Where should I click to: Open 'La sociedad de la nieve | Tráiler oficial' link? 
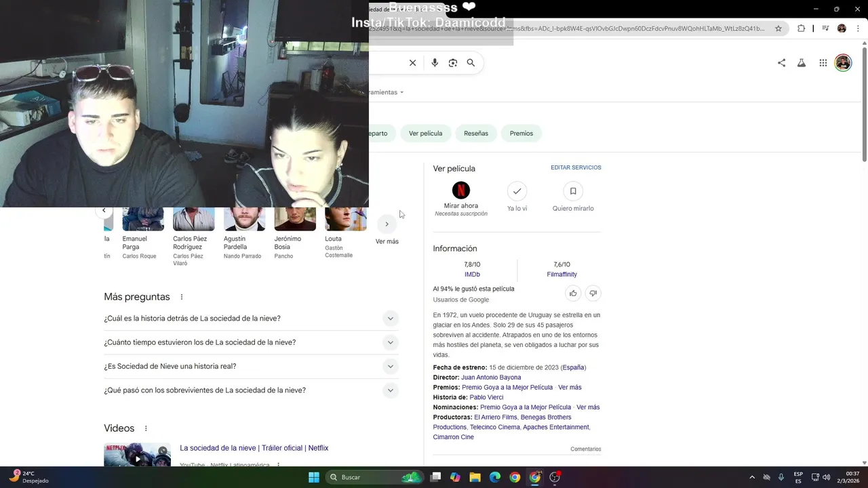click(254, 448)
